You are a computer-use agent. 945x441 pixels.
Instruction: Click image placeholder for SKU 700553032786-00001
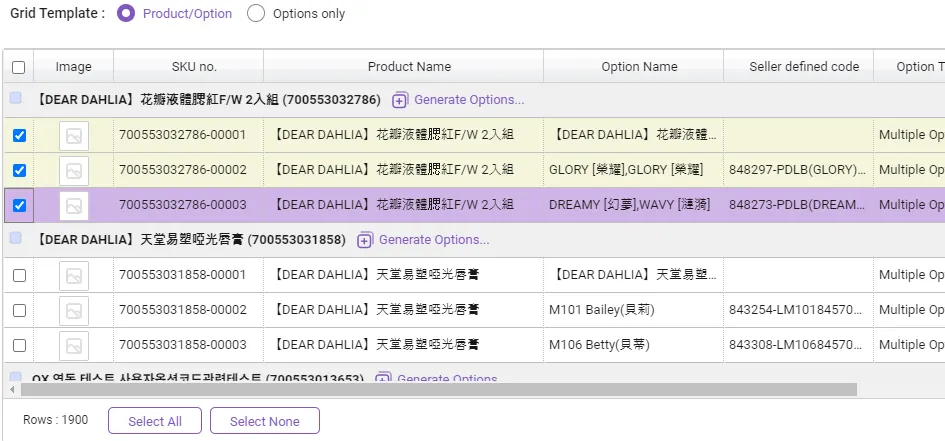(x=73, y=136)
